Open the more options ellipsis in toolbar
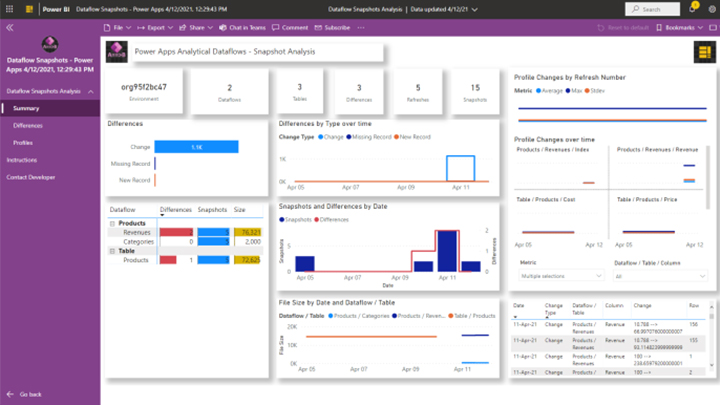Screen dimensions: 720x405 coord(361,28)
